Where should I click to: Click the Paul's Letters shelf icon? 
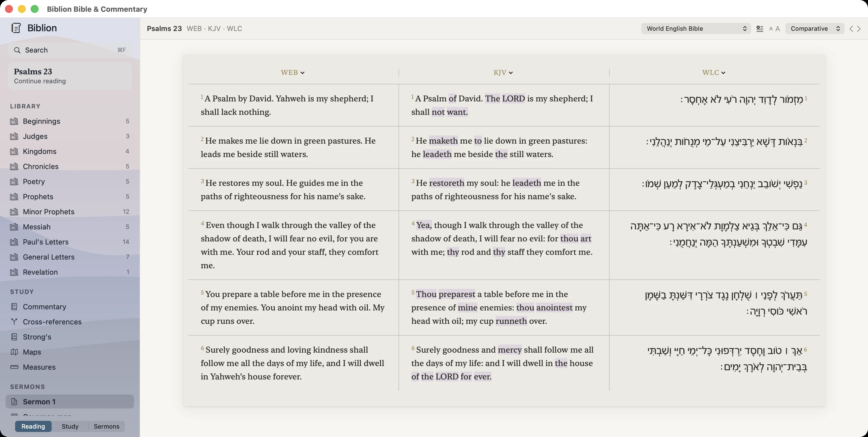14,242
